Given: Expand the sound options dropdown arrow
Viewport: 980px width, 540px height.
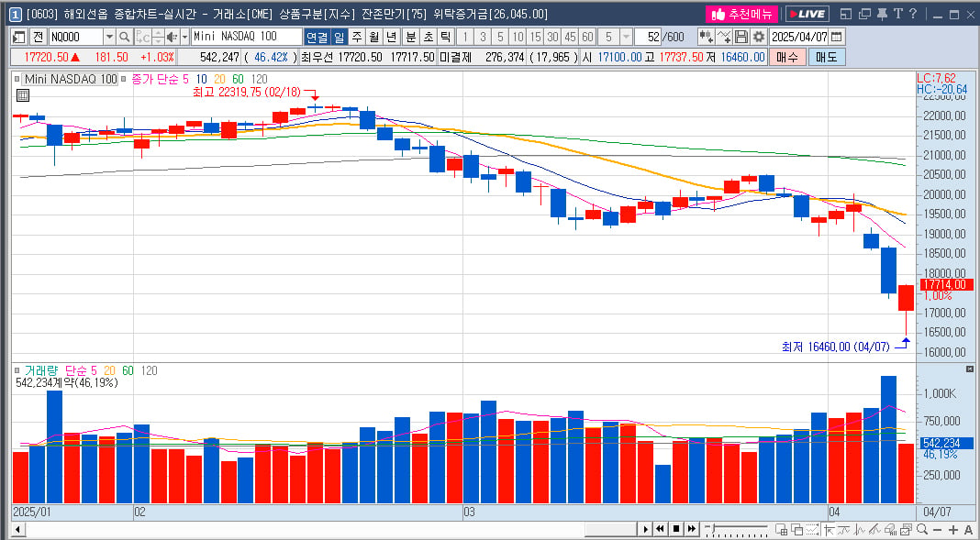Looking at the screenshot, I should click(x=185, y=37).
